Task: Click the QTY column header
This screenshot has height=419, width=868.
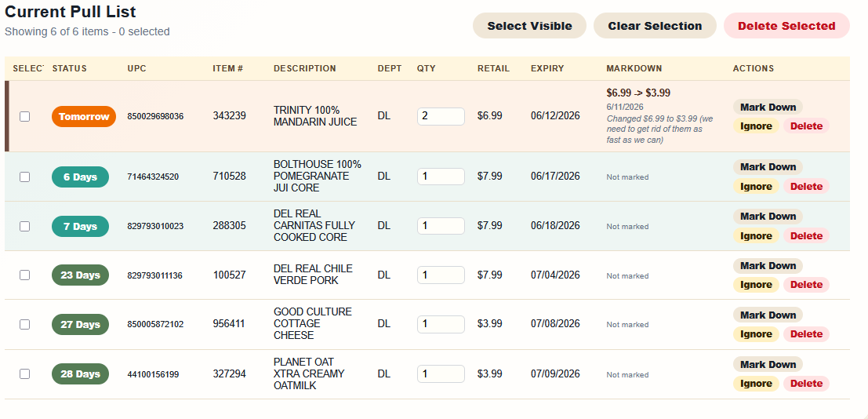Action: tap(427, 69)
